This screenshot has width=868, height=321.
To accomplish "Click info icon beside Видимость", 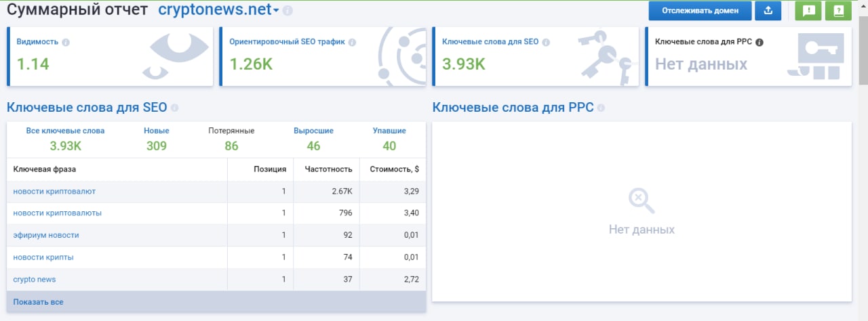I will [66, 42].
